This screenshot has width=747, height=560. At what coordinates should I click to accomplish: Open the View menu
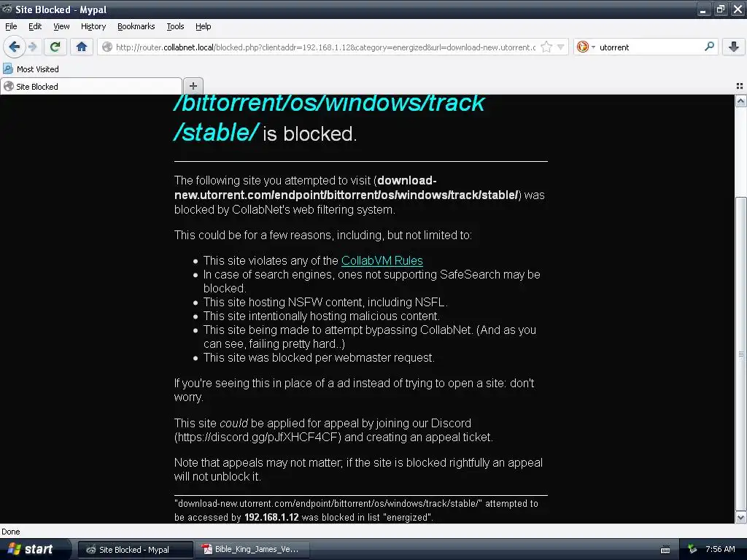[x=61, y=26]
